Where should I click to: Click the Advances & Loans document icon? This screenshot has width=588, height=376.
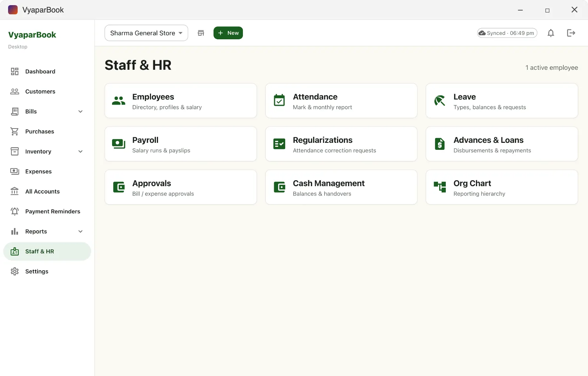pyautogui.click(x=440, y=144)
